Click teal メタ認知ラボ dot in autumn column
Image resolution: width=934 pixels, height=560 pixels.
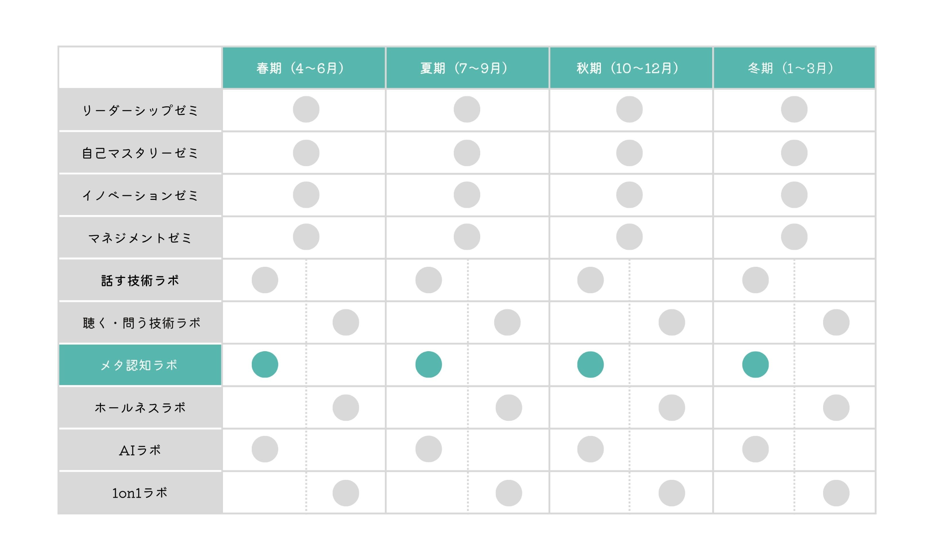590,364
